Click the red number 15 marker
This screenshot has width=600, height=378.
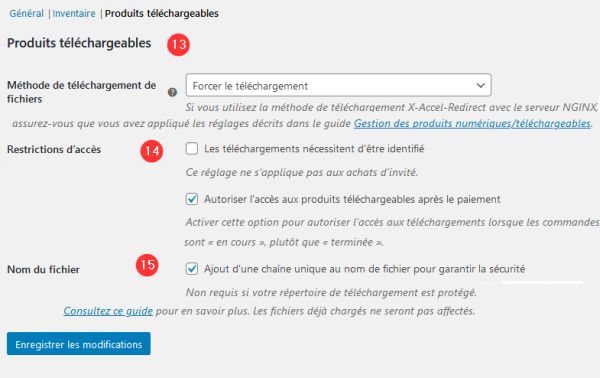pos(147,265)
